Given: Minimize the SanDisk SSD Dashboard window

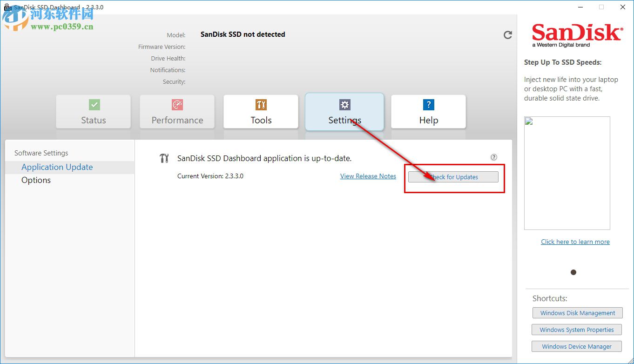Looking at the screenshot, I should pos(580,7).
